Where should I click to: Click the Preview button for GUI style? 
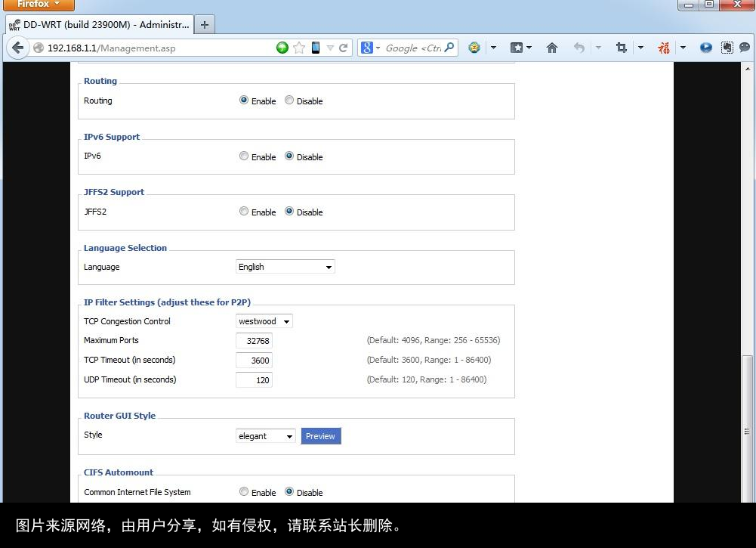pos(320,436)
